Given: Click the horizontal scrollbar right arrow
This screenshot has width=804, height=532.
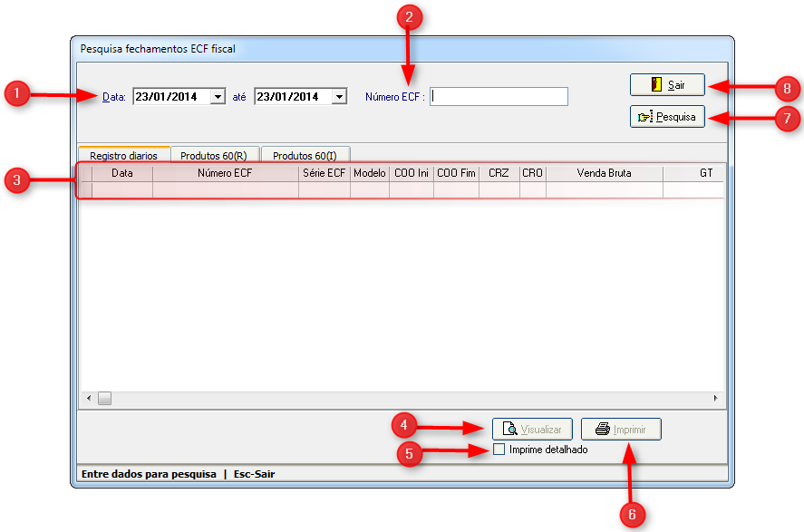Looking at the screenshot, I should [x=715, y=398].
